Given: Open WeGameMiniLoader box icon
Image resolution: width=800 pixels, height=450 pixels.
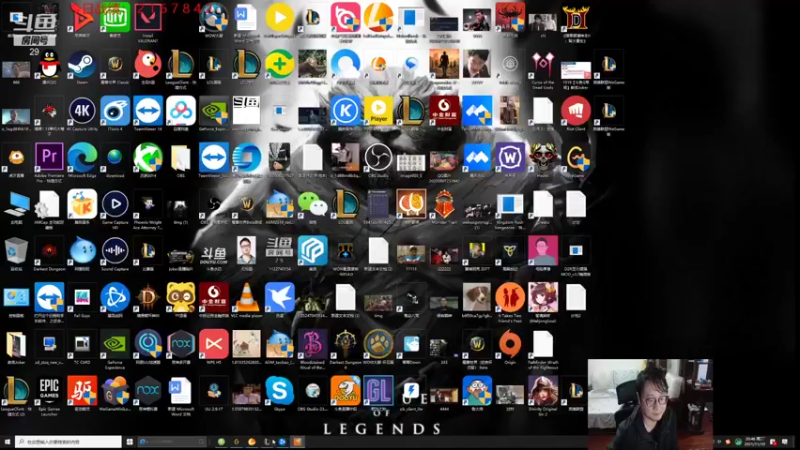Looking at the screenshot, I should [x=115, y=391].
